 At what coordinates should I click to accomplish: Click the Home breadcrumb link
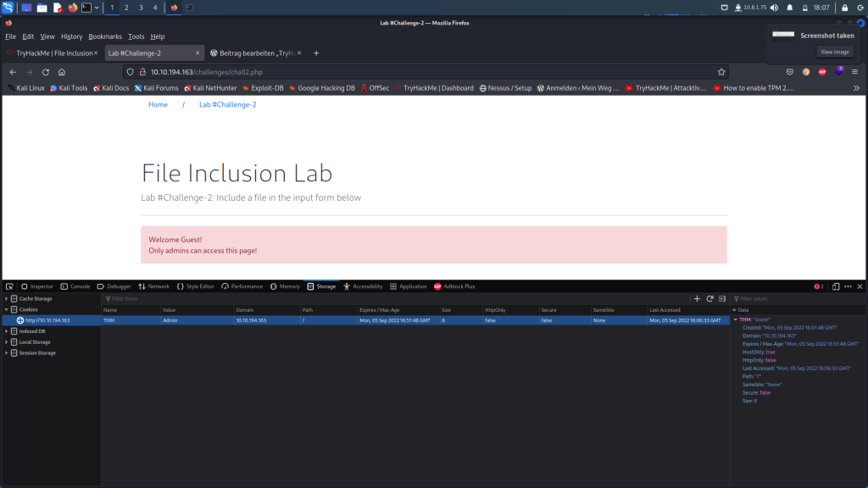click(158, 105)
